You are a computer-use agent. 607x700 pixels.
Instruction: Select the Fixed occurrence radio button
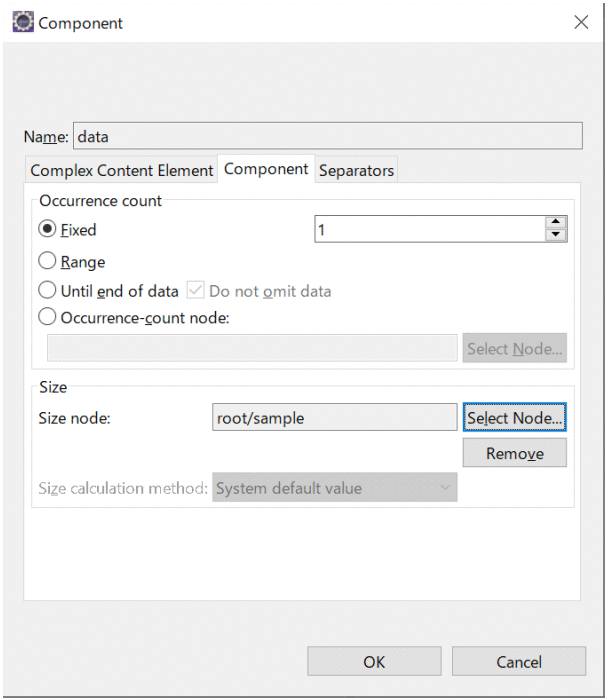coord(47,229)
